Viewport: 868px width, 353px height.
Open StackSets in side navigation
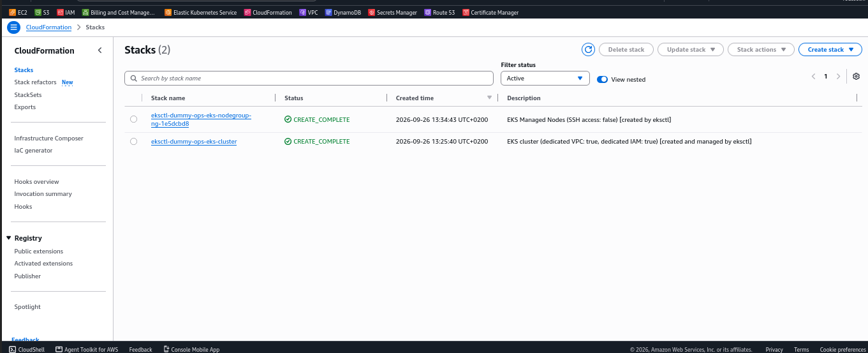tap(28, 94)
